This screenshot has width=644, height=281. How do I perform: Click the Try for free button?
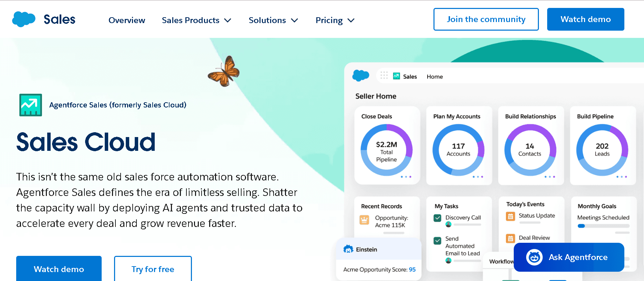coord(153,269)
